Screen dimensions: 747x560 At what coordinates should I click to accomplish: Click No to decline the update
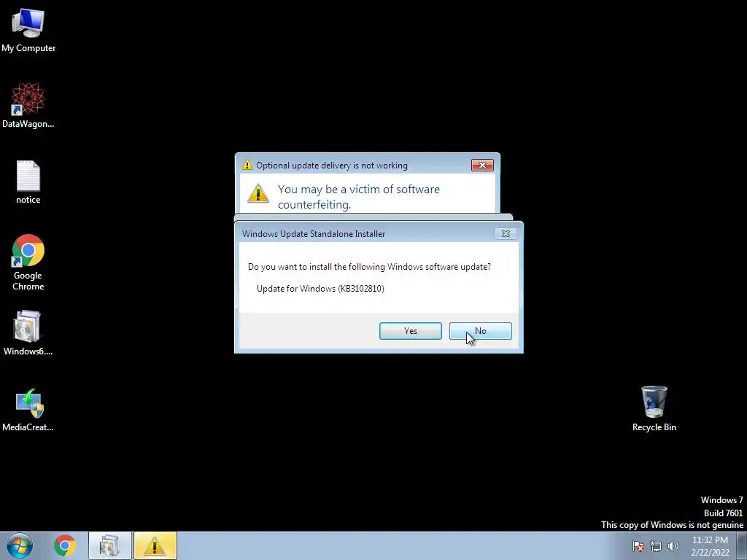coord(480,331)
